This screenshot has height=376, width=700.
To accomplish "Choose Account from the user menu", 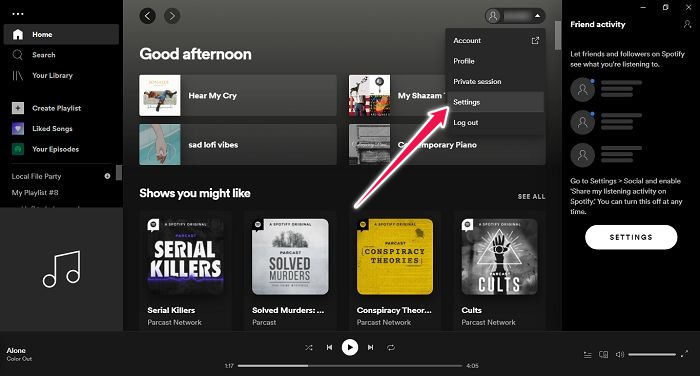I will click(x=495, y=41).
